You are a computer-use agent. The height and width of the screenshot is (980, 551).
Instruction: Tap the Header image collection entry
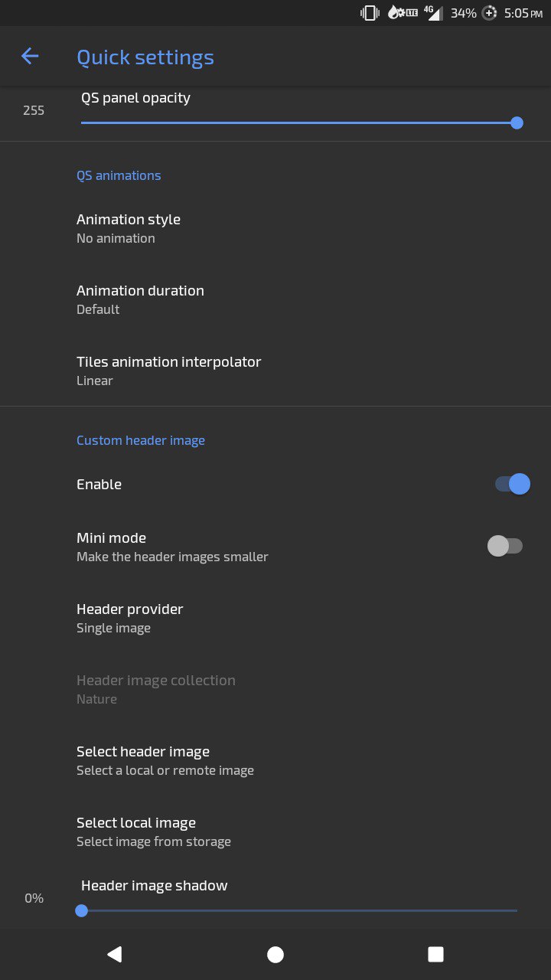[275, 689]
